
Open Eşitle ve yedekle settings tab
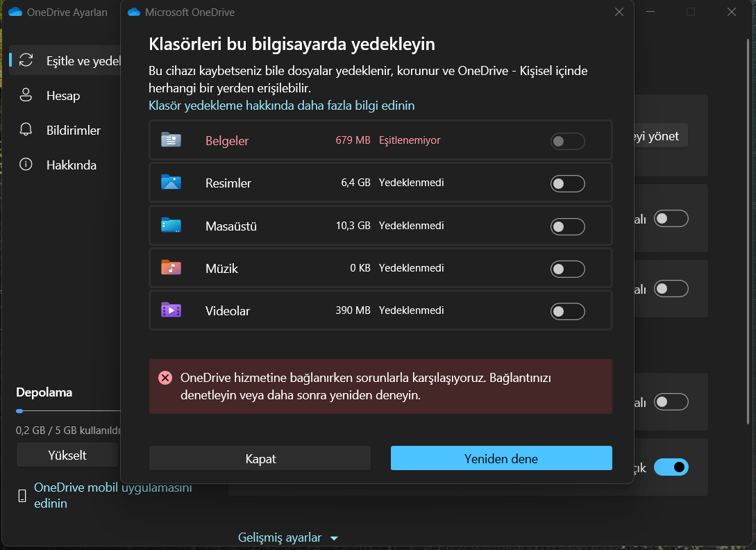[x=65, y=61]
